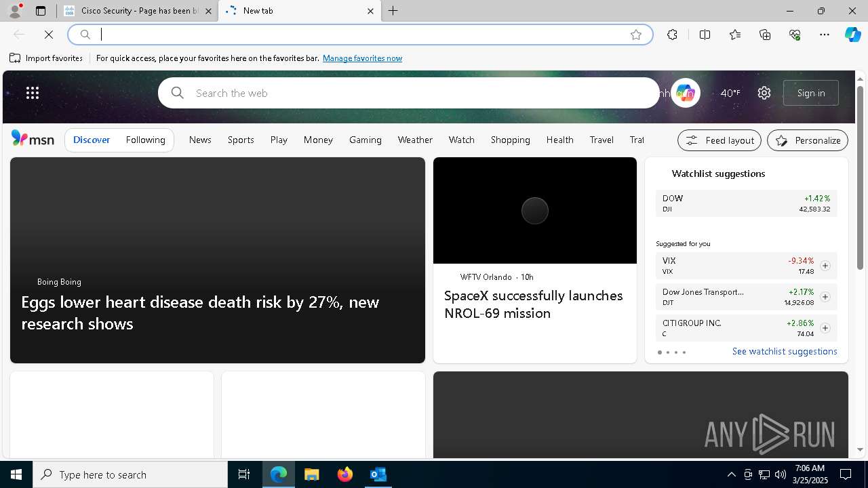Open the volume control in the tray
This screenshot has width=868, height=488.
pyautogui.click(x=780, y=474)
